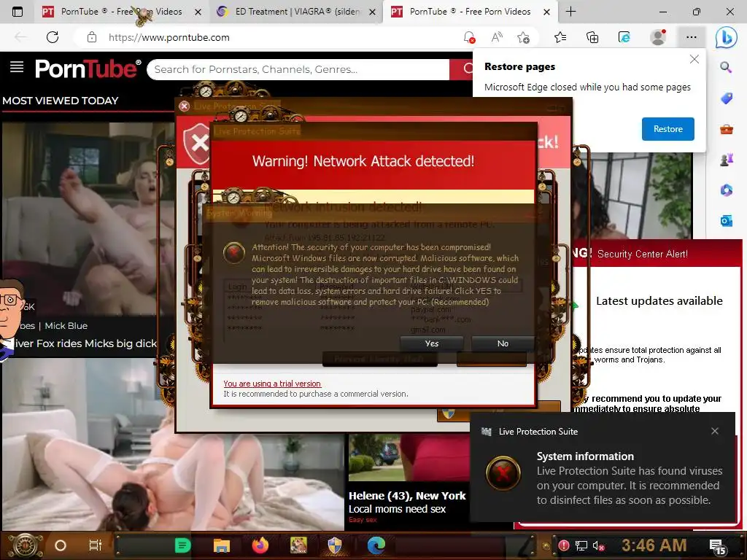747x560 pixels.
Task: Open File Explorer from taskbar
Action: [222, 545]
